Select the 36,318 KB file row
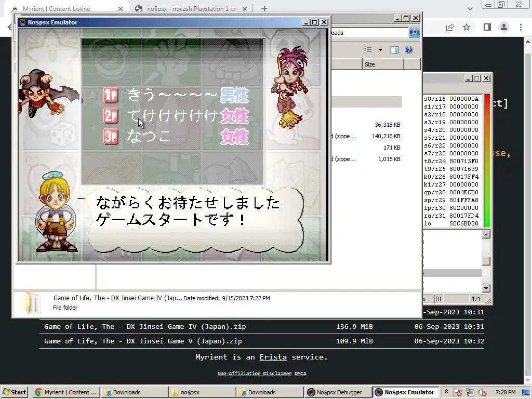The height and width of the screenshot is (399, 532). (366, 125)
